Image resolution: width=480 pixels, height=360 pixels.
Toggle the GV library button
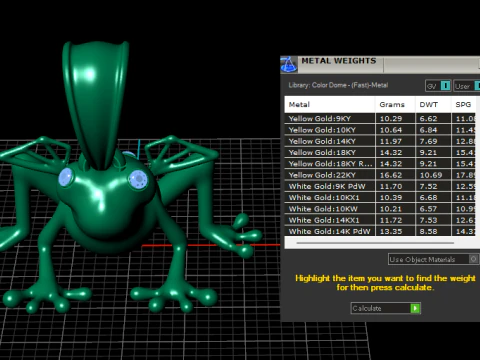point(438,86)
